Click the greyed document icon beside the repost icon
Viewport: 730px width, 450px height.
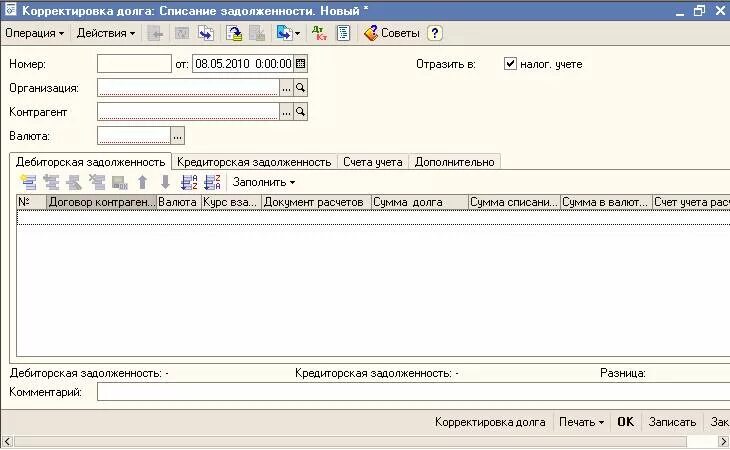(257, 33)
